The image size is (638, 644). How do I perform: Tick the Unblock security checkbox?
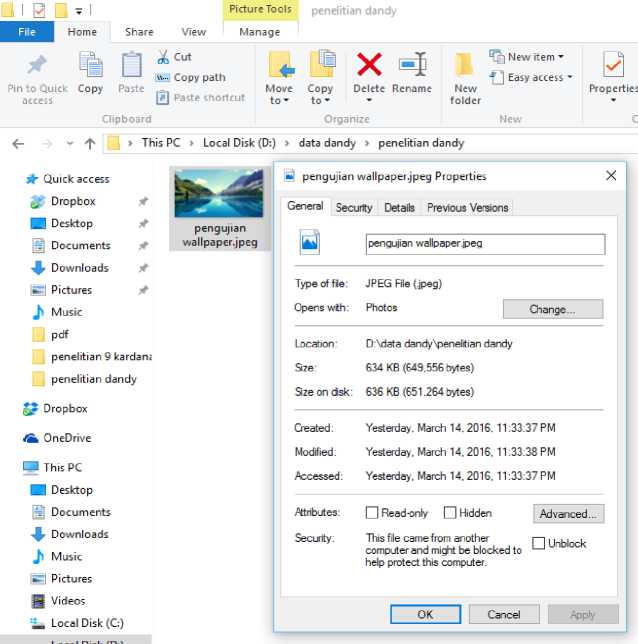pos(539,543)
